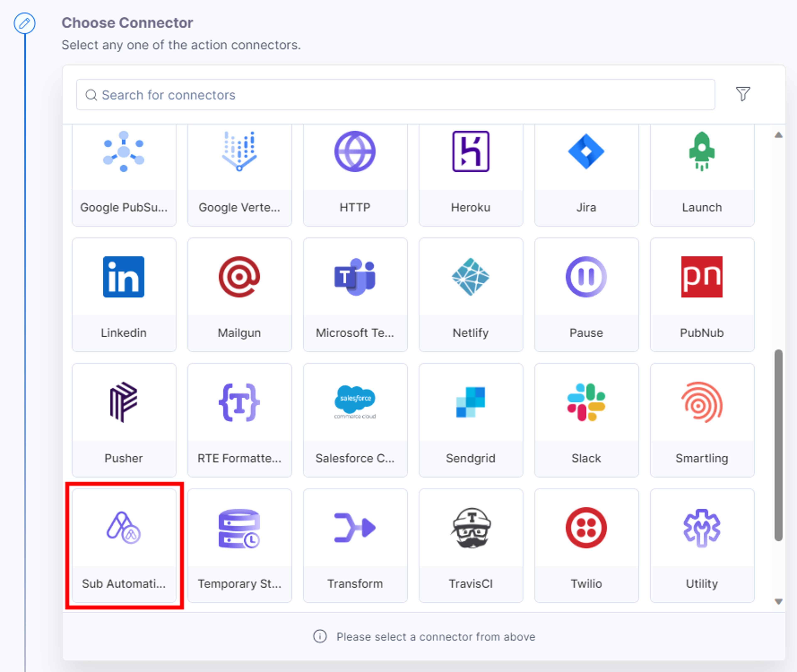Click the 'Choose Connector' heading

pyautogui.click(x=127, y=23)
